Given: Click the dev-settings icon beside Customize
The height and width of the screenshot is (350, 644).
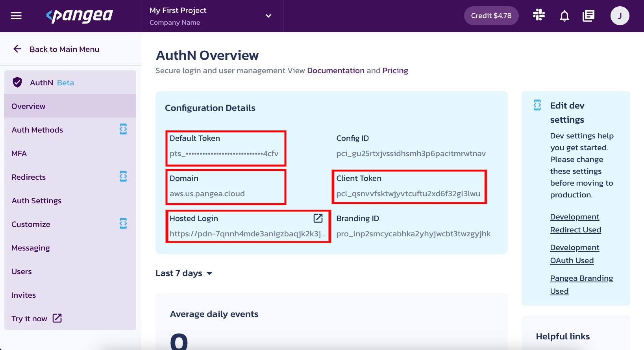Looking at the screenshot, I should (123, 223).
